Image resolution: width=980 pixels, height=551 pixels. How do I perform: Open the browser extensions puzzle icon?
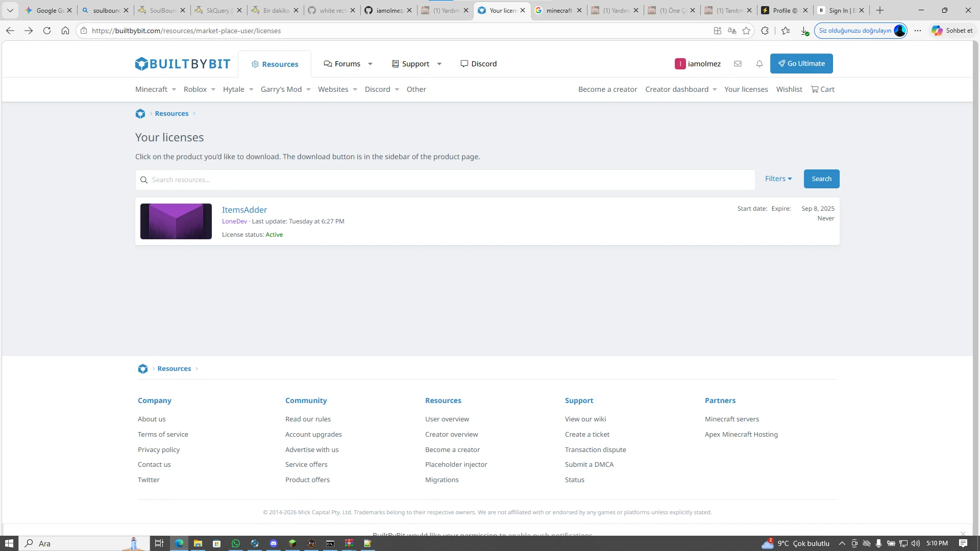click(x=765, y=31)
